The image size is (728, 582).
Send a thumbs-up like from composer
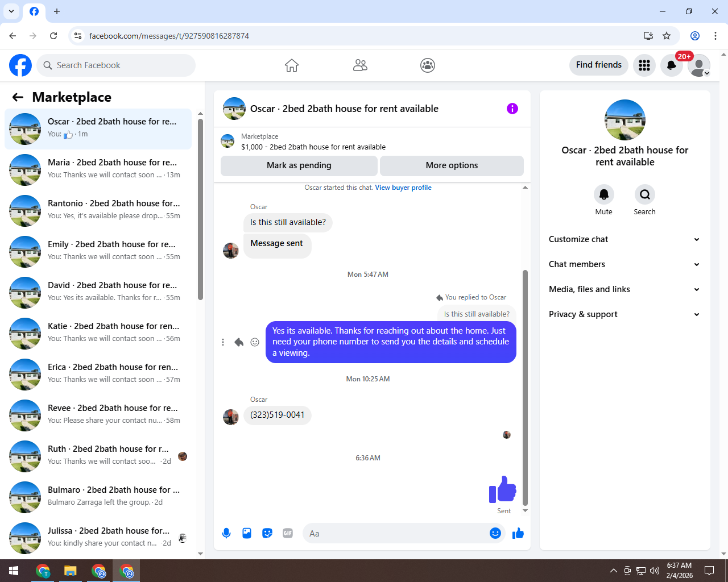point(518,533)
